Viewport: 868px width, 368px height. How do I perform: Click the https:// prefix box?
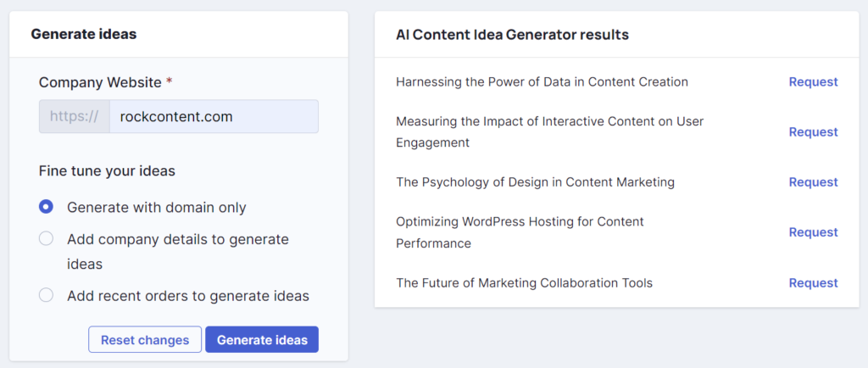click(75, 116)
